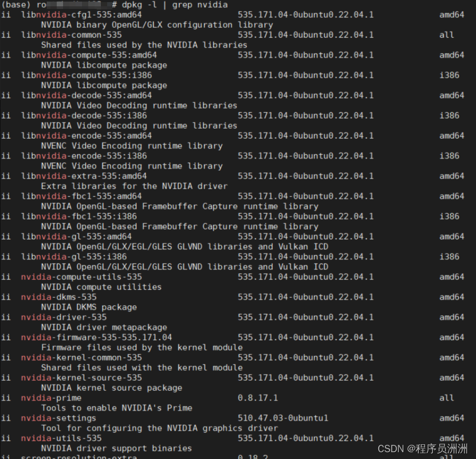Click the nvidia-firmware-535-535.171.04 package name

[96, 337]
